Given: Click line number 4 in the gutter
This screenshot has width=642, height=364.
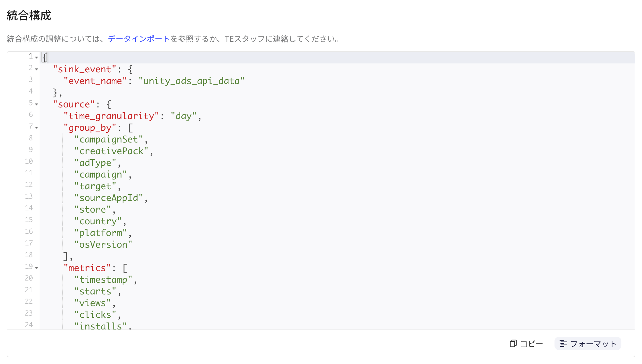Looking at the screenshot, I should (31, 91).
